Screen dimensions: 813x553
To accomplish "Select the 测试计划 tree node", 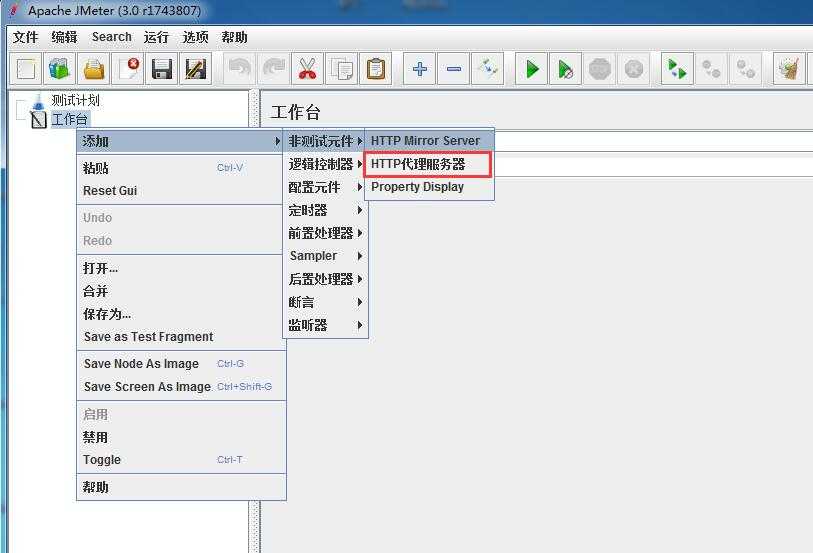I will tap(75, 100).
